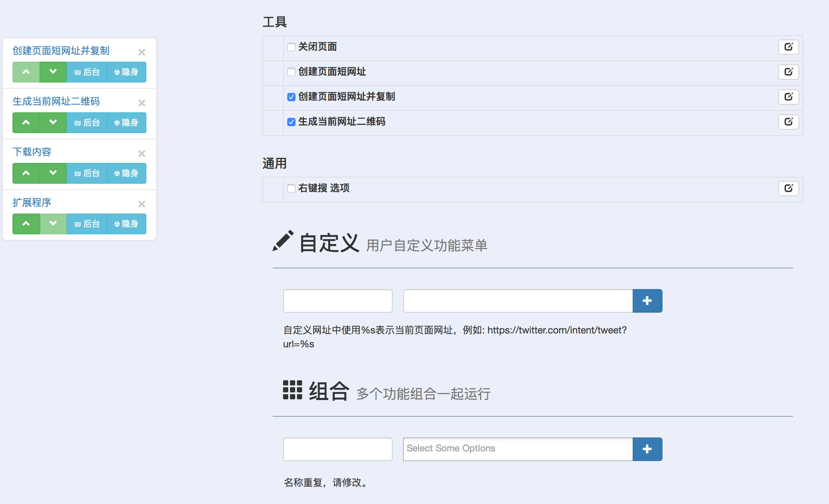Click the edit icon next to 生成当前网址二维码

click(788, 122)
